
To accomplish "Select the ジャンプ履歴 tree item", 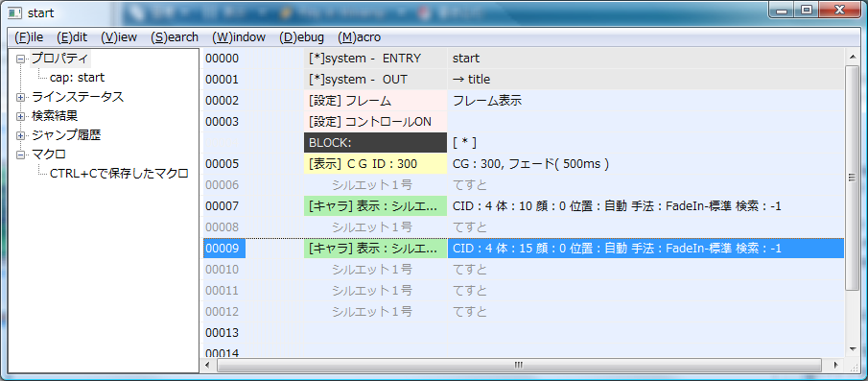I will [66, 135].
